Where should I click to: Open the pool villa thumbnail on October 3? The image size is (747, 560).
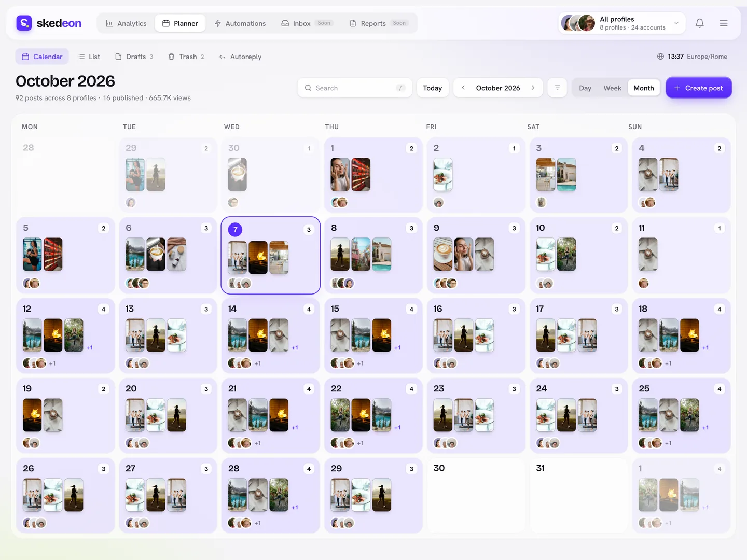coord(566,174)
